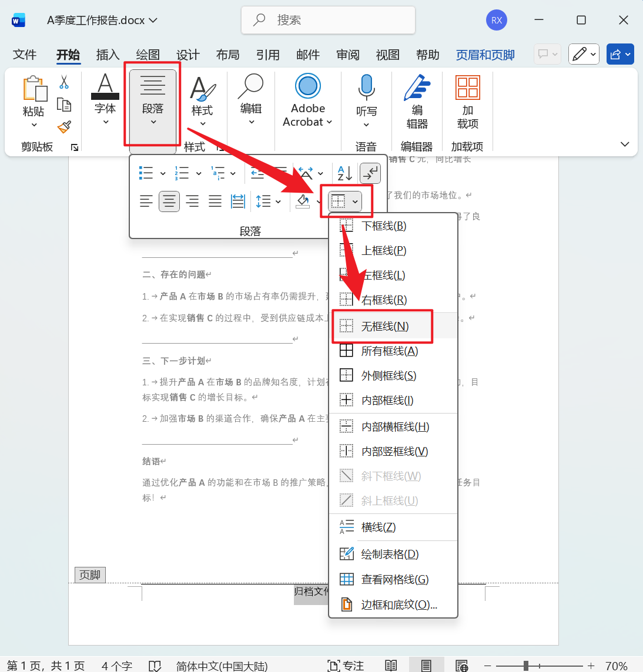Viewport: 643px width, 672px height.
Task: Toggle justify alignment
Action: (x=215, y=201)
